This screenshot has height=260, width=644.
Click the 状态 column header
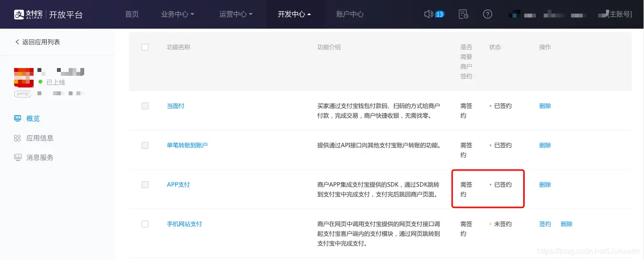coord(495,47)
